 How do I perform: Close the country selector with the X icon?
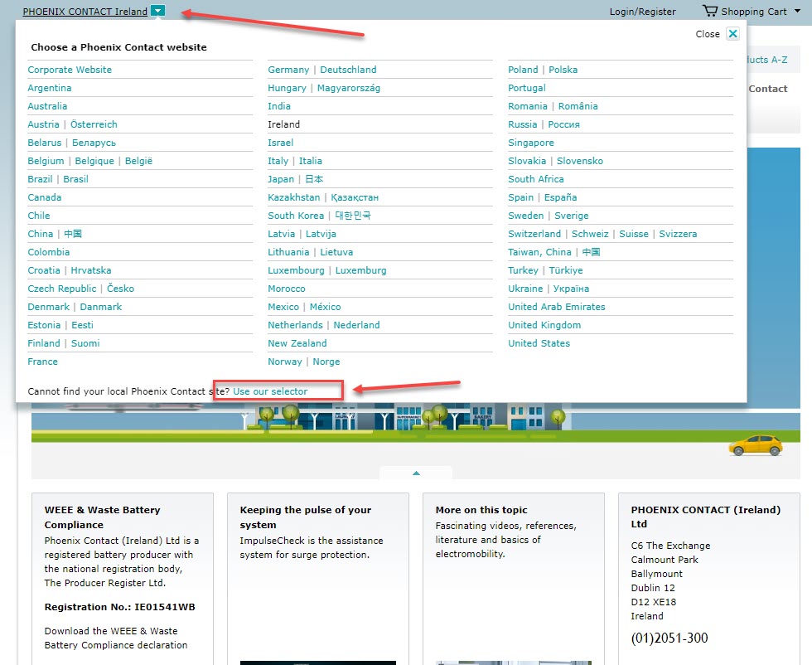pos(732,34)
